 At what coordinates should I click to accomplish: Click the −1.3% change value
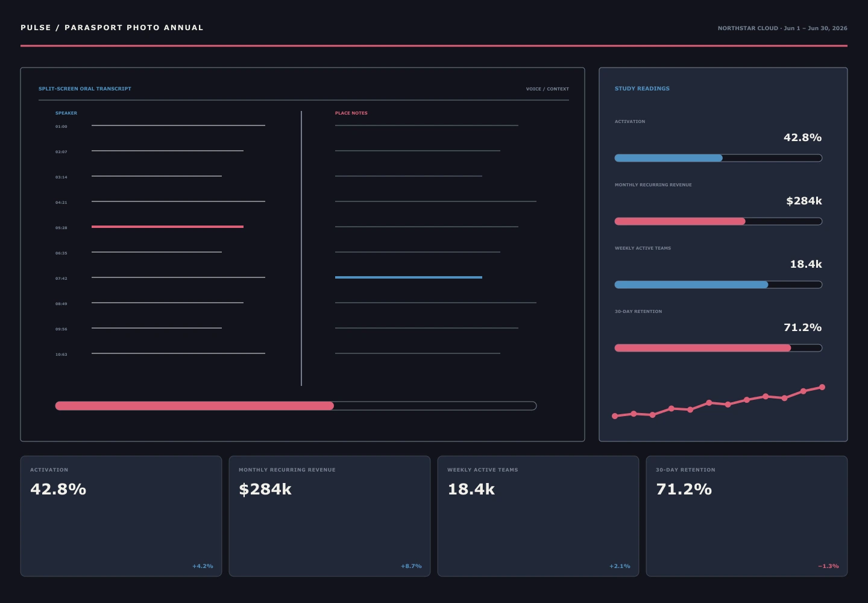click(828, 566)
